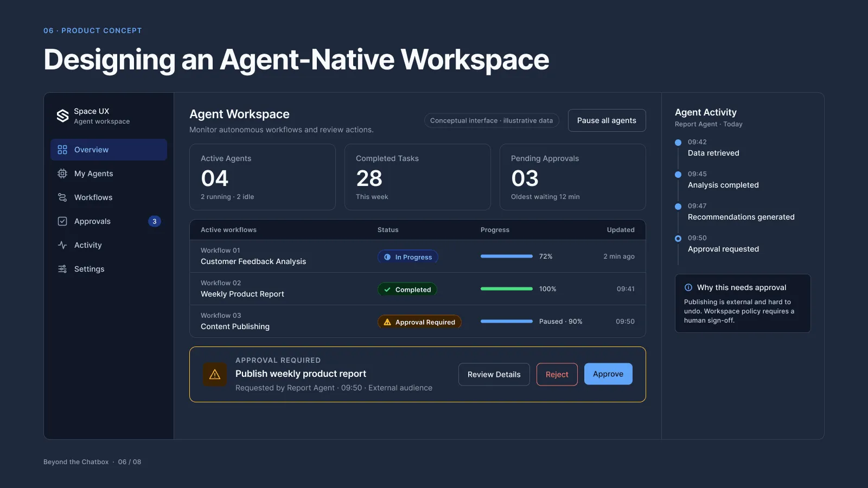
Task: Click the Space UX logo icon
Action: (62, 115)
